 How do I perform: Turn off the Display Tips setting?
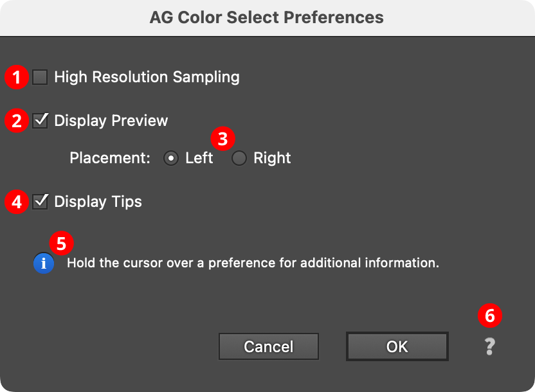(40, 201)
